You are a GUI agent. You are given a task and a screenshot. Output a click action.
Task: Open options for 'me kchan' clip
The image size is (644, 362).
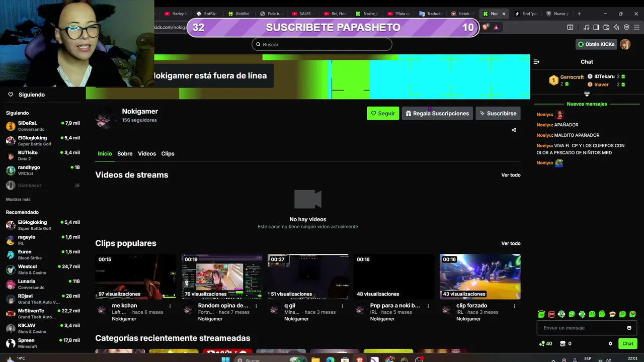170,306
